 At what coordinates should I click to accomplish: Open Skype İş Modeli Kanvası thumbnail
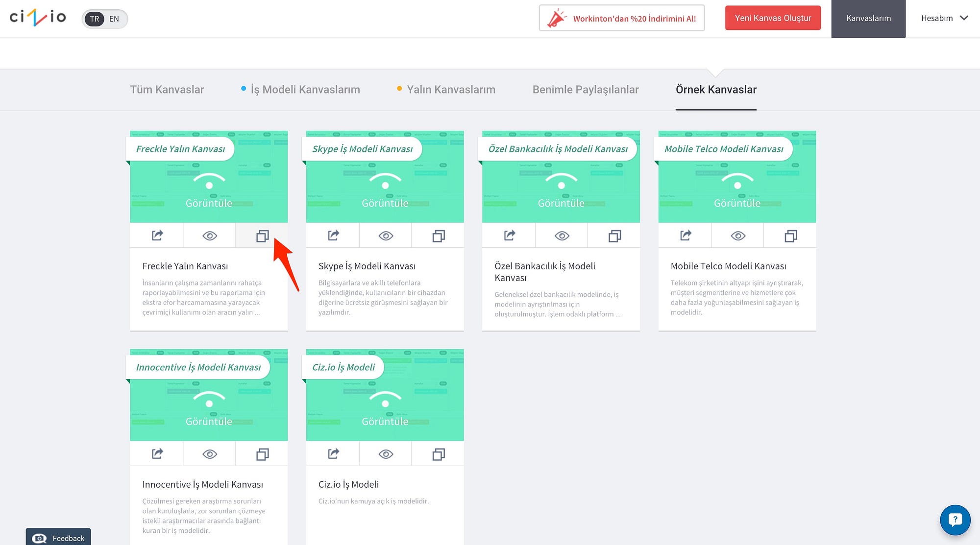click(x=385, y=177)
